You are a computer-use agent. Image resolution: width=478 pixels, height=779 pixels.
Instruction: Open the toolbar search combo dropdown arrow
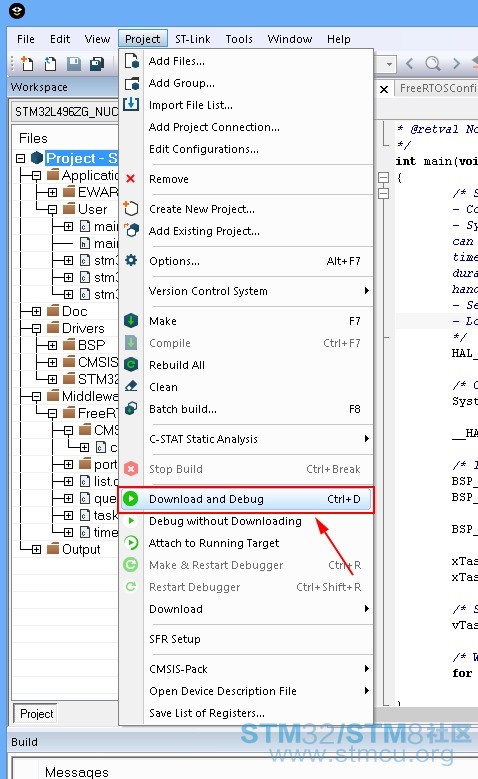(390, 64)
